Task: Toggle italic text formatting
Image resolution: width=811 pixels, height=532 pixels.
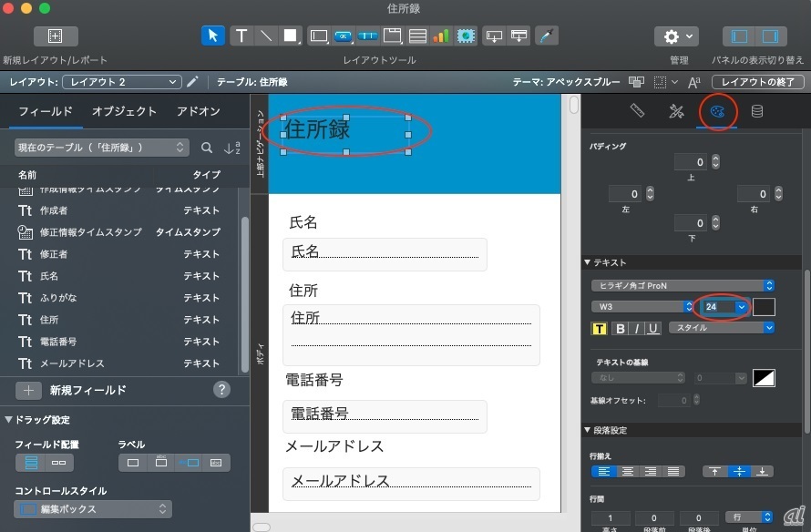Action: pos(636,328)
